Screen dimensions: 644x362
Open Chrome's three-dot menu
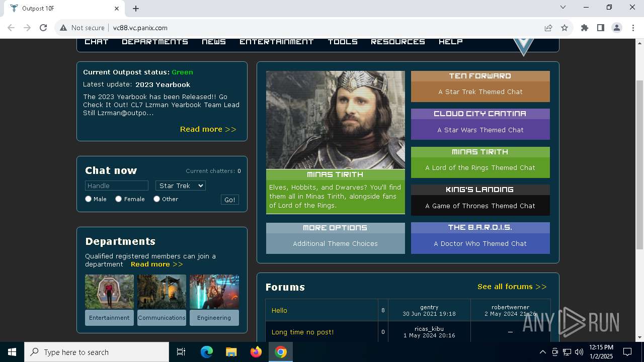tap(633, 28)
